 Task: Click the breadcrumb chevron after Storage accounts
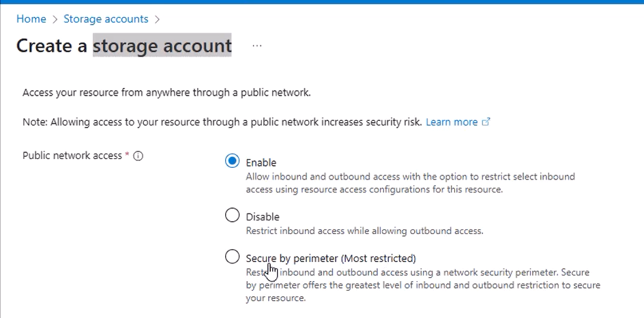[x=157, y=19]
